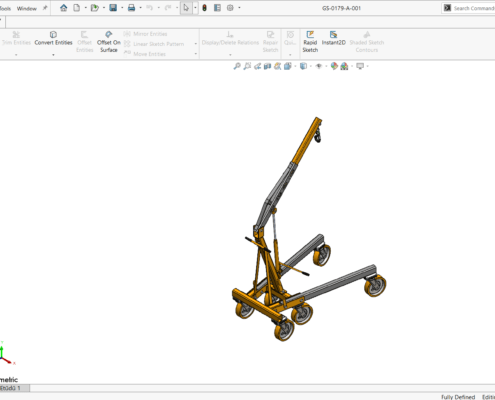Open the Edit Appearance color ball
Viewport: 495px width, 400px height.
click(334, 66)
